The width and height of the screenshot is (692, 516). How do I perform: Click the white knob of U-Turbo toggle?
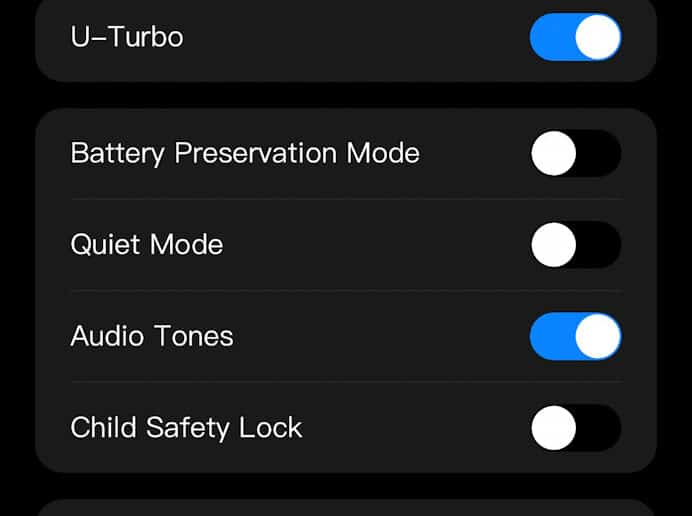pyautogui.click(x=598, y=37)
